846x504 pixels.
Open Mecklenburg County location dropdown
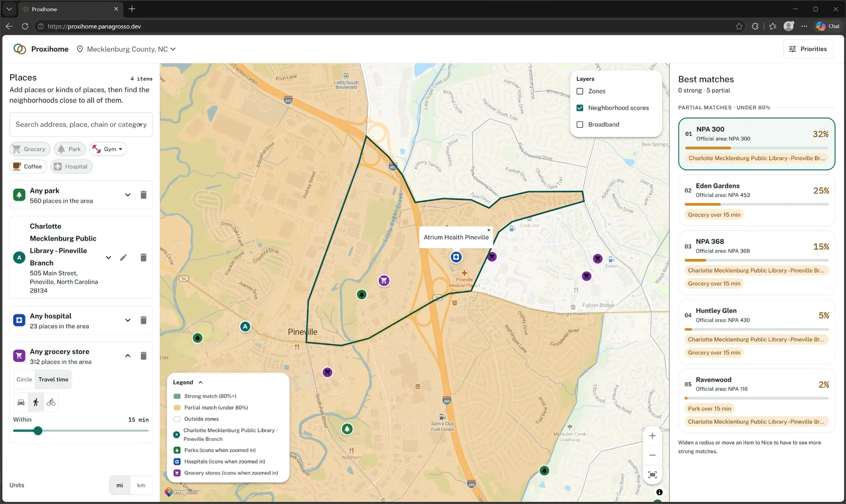click(x=126, y=49)
